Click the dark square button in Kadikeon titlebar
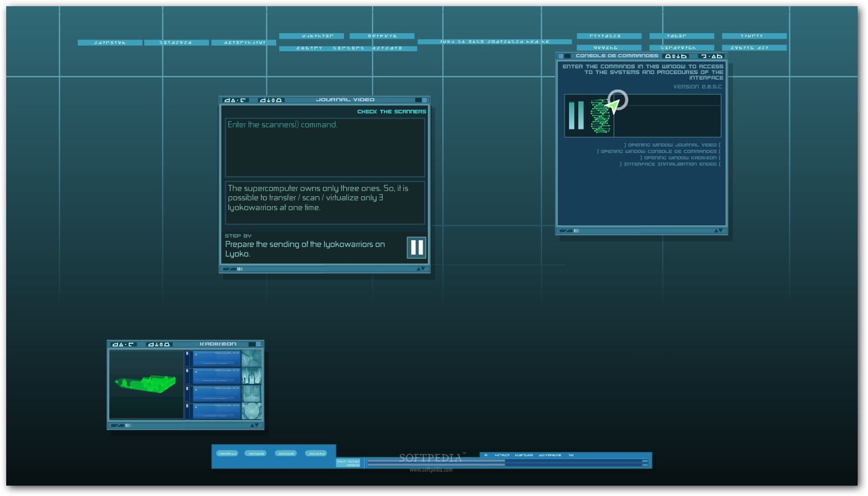The height and width of the screenshot is (496, 868). (x=252, y=344)
